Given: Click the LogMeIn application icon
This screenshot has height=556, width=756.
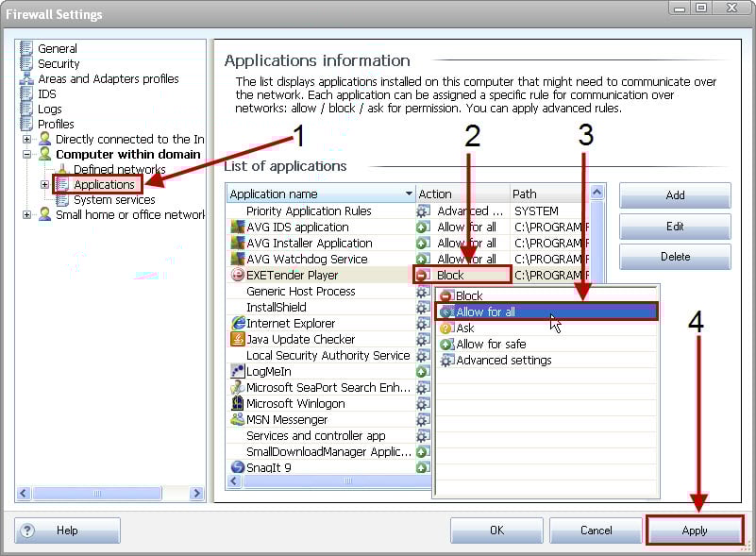Looking at the screenshot, I should (x=238, y=371).
